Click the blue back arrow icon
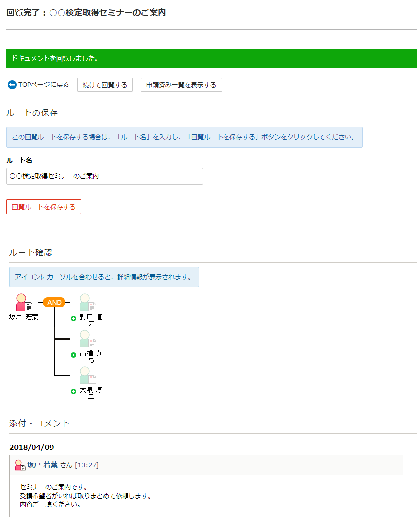The width and height of the screenshot is (417, 532). click(12, 85)
